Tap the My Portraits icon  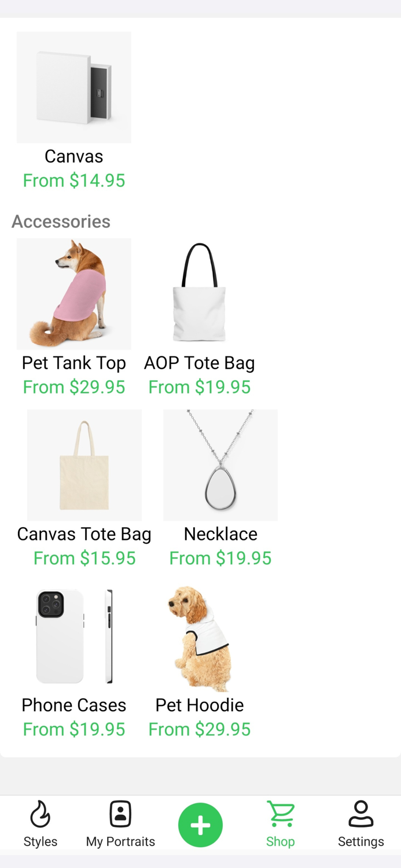(x=120, y=814)
